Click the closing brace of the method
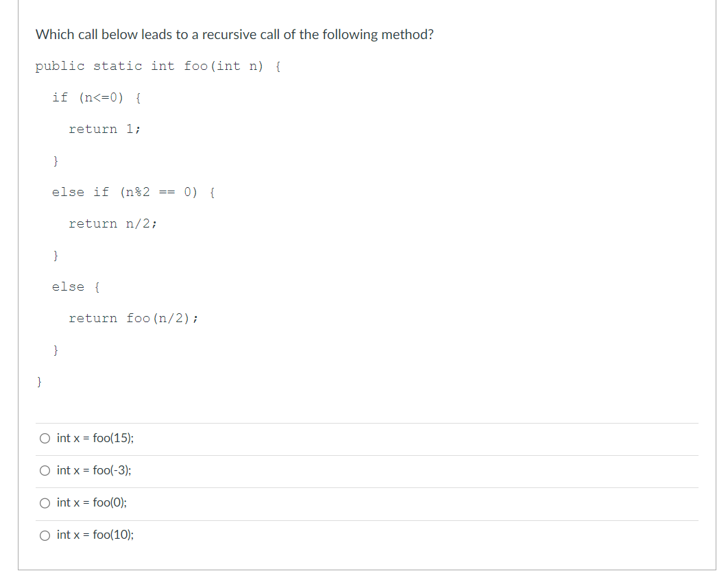This screenshot has height=584, width=728. coord(39,381)
